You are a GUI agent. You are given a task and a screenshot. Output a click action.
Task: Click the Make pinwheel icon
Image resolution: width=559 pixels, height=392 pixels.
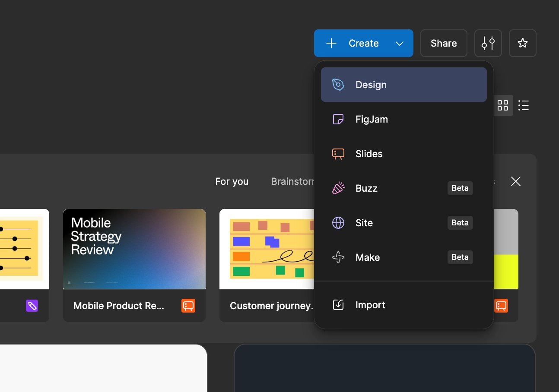click(338, 257)
